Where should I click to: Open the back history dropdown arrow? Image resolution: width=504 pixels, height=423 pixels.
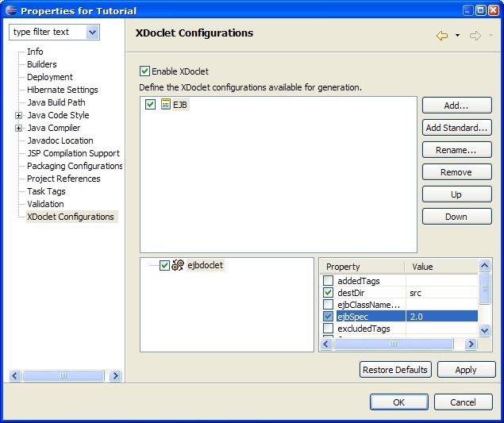pyautogui.click(x=457, y=36)
